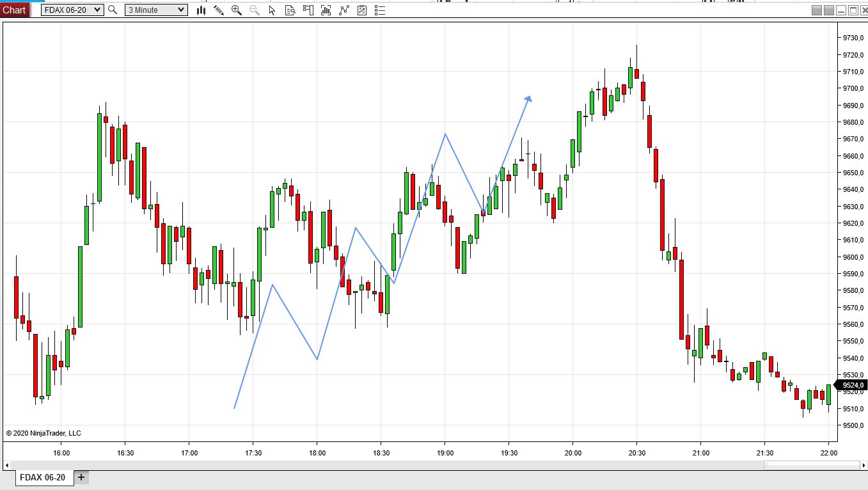This screenshot has width=868, height=490.
Task: Click the 19:30 time axis label
Action: pyautogui.click(x=509, y=453)
